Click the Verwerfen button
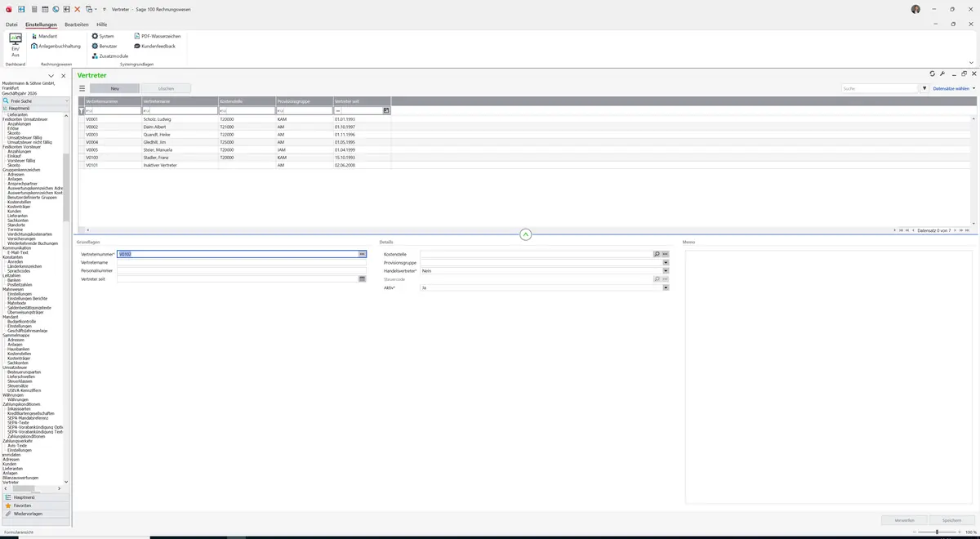Viewport: 980px width, 539px height. pyautogui.click(x=904, y=519)
